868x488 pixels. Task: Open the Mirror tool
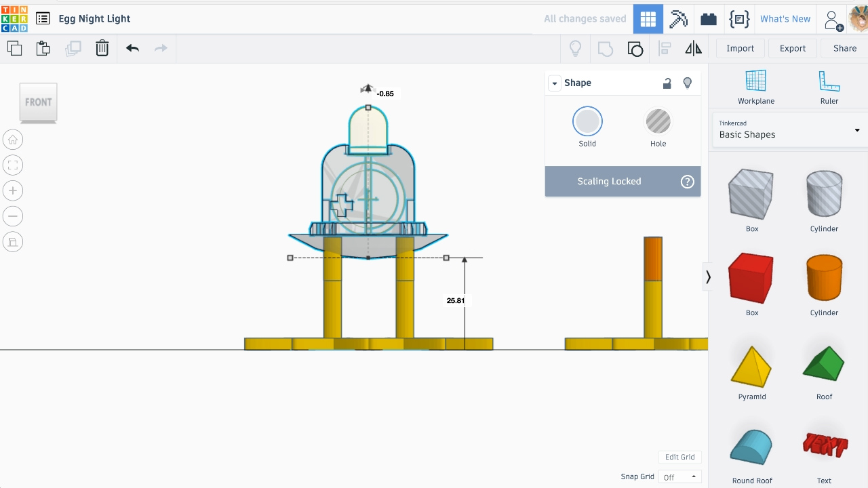pyautogui.click(x=693, y=48)
